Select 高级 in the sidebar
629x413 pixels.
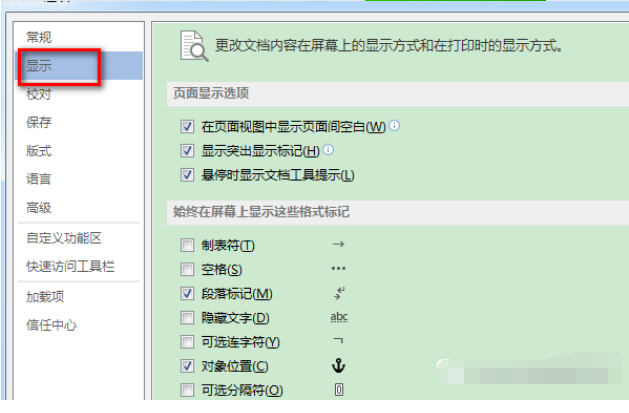click(39, 207)
